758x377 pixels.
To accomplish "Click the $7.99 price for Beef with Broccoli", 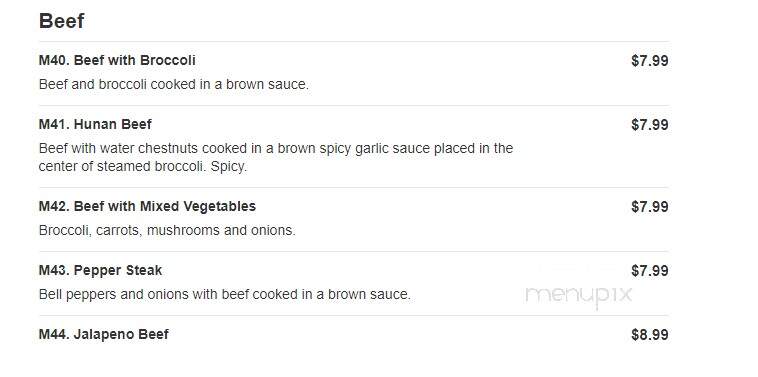I will point(650,61).
